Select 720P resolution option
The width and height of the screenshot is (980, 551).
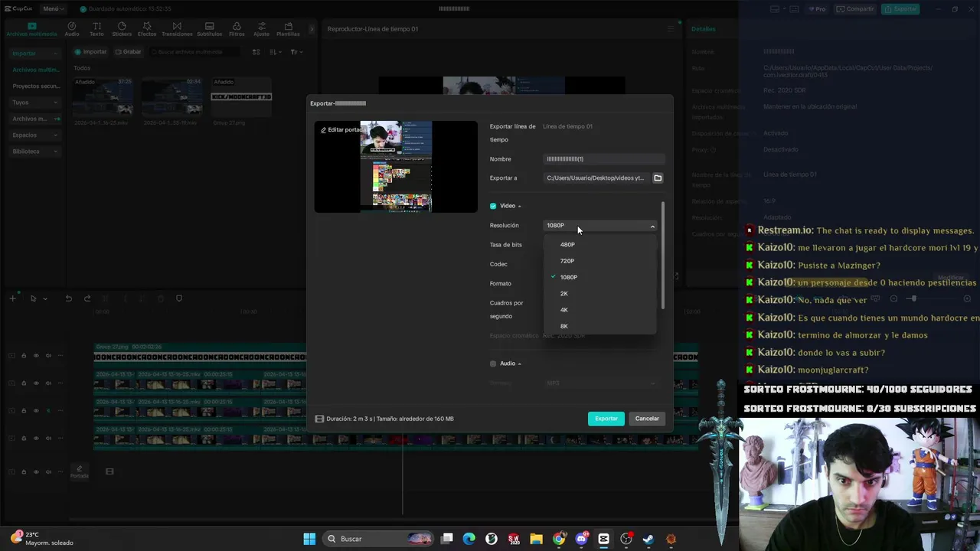tap(599, 261)
